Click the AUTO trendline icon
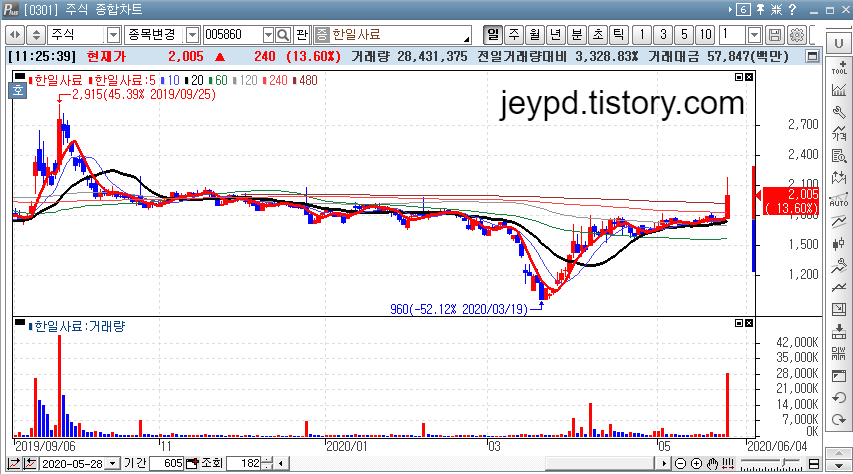 (x=839, y=200)
